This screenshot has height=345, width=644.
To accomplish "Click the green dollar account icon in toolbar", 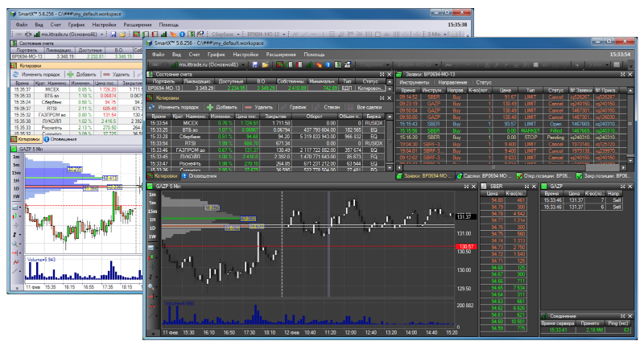I will (337, 65).
